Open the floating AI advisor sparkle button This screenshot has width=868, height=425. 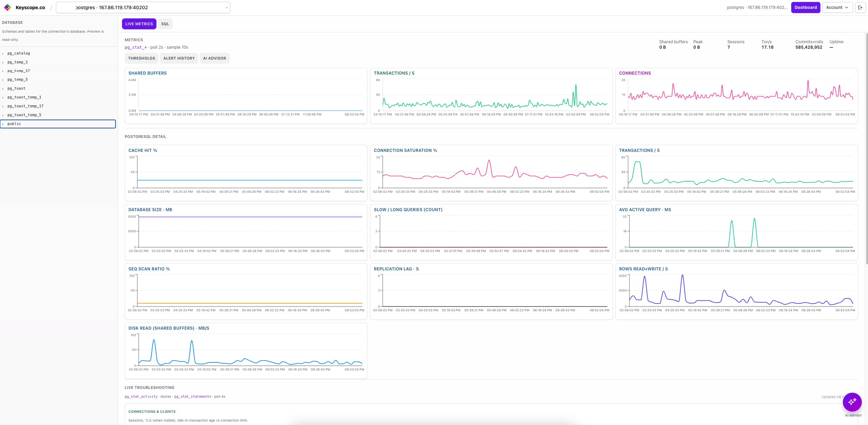point(852,402)
